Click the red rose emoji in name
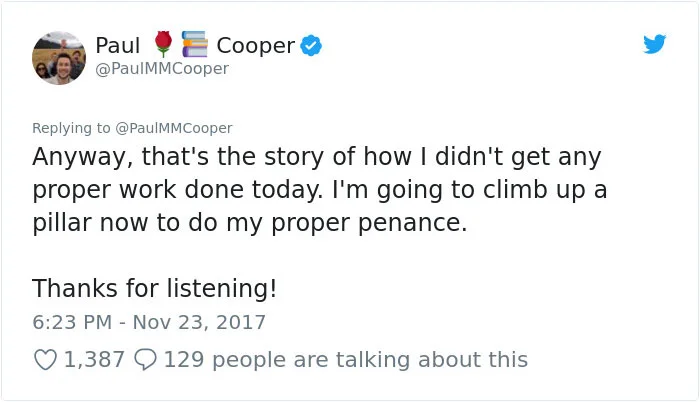The image size is (700, 402). [163, 44]
